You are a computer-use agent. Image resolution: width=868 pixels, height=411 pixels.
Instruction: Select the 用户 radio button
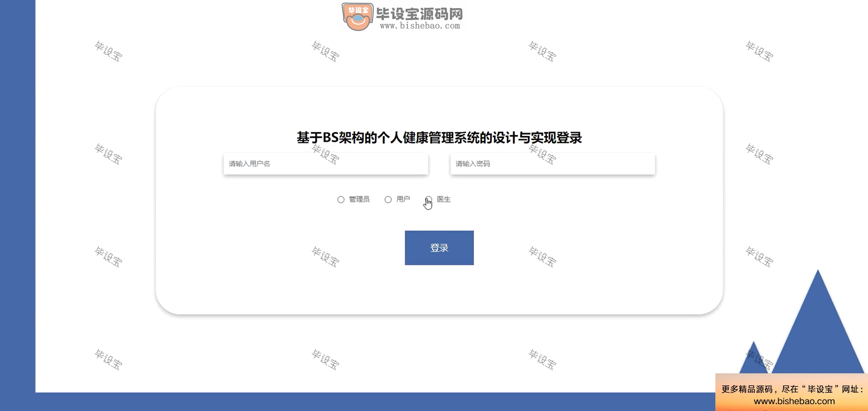click(388, 200)
